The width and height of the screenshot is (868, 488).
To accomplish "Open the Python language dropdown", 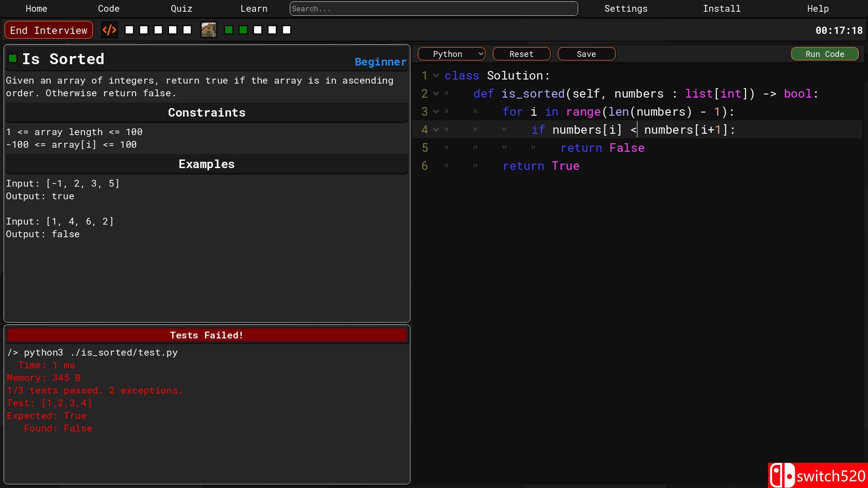I will coord(451,54).
